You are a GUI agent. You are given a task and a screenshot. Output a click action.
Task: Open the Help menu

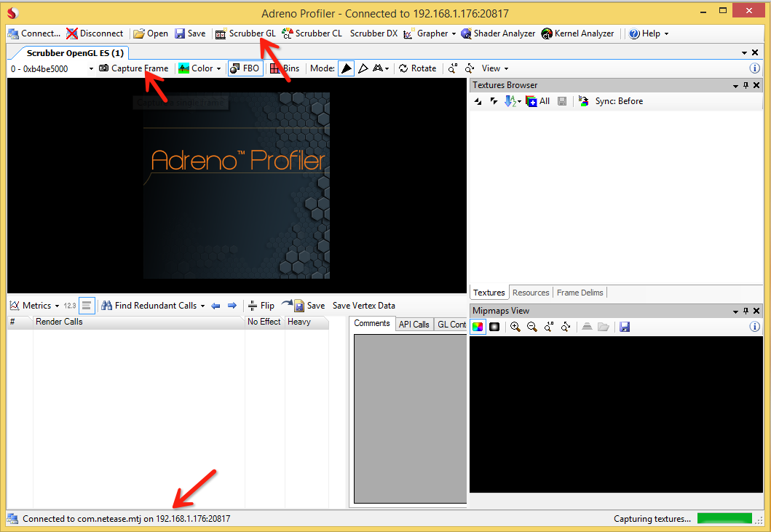coord(647,33)
